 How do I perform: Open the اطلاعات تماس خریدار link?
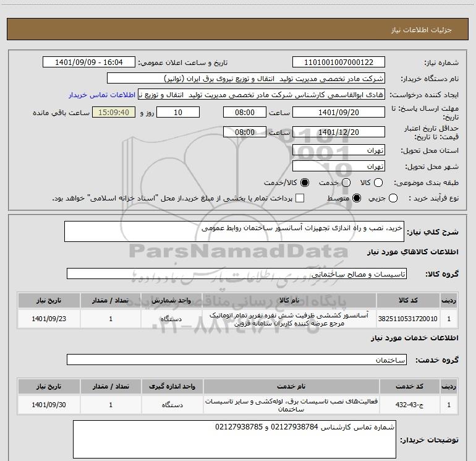pos(102,95)
